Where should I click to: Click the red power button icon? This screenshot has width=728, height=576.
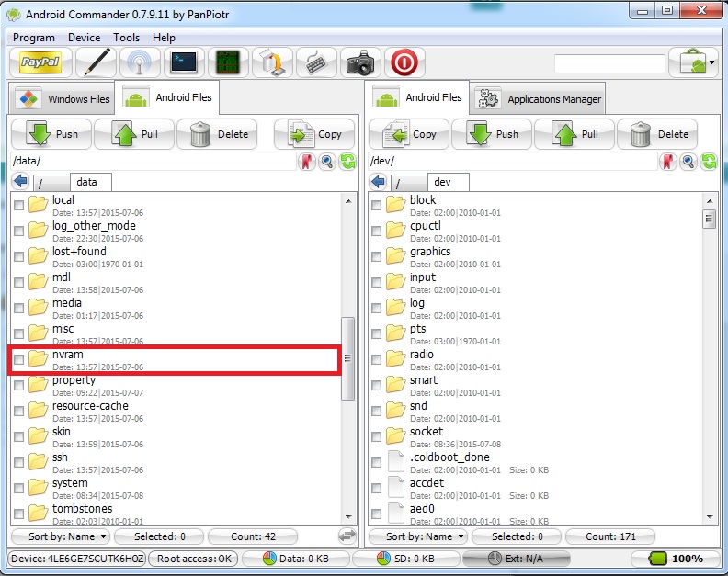404,62
